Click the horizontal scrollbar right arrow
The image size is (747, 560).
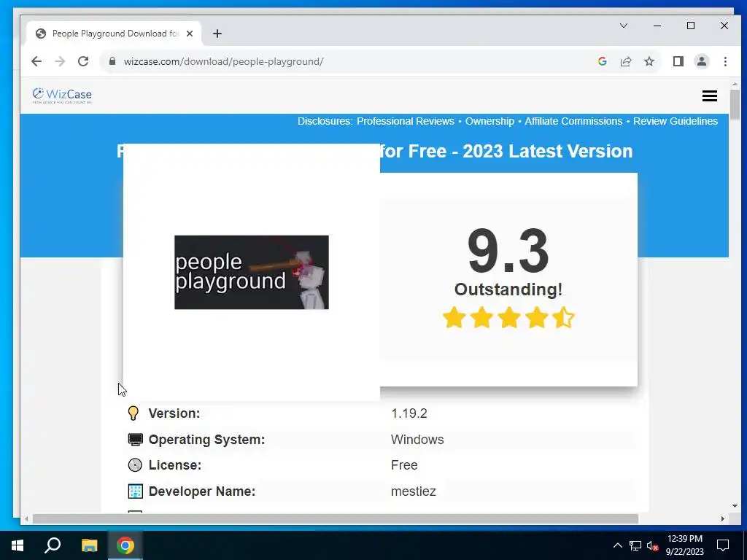click(723, 518)
